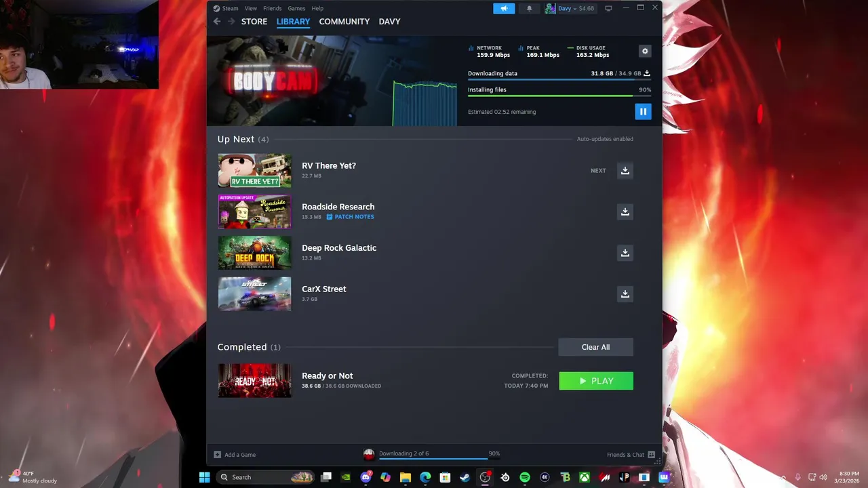Open the downloads settings gear

click(645, 51)
